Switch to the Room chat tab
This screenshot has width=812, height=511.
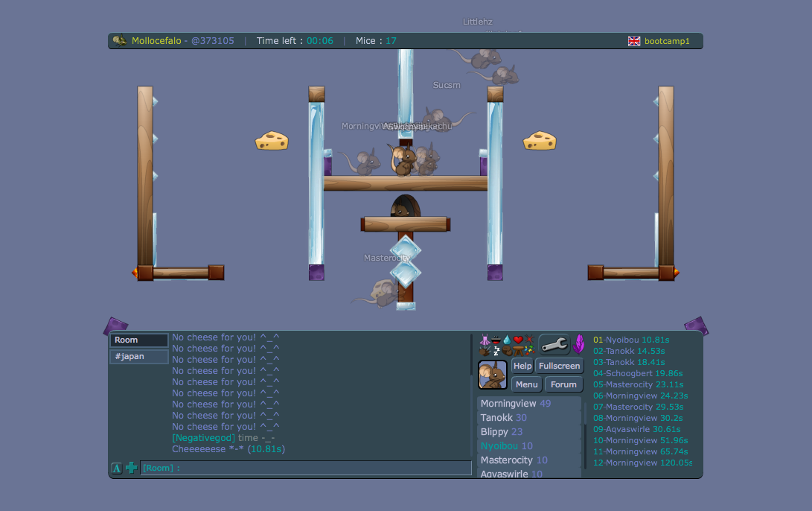tap(138, 340)
